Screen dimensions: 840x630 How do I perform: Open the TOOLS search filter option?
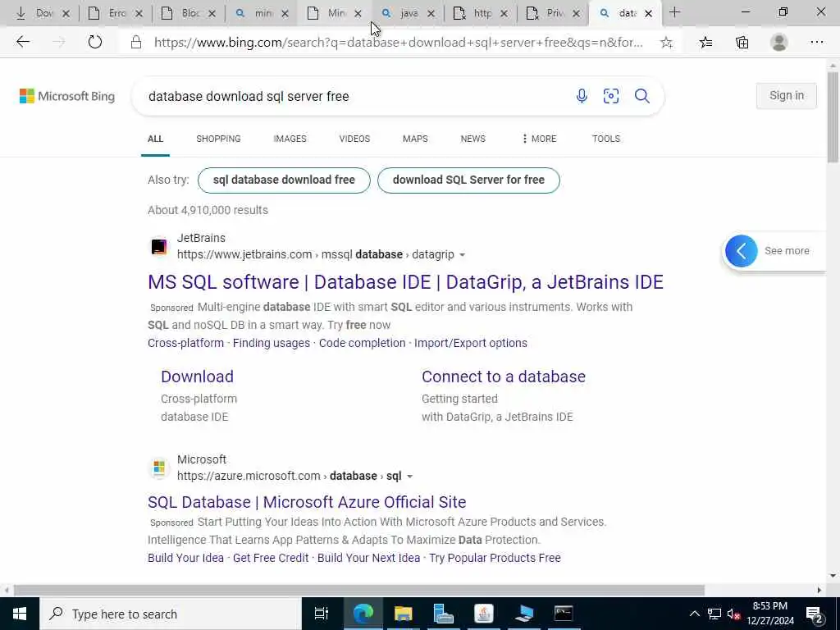pyautogui.click(x=606, y=139)
